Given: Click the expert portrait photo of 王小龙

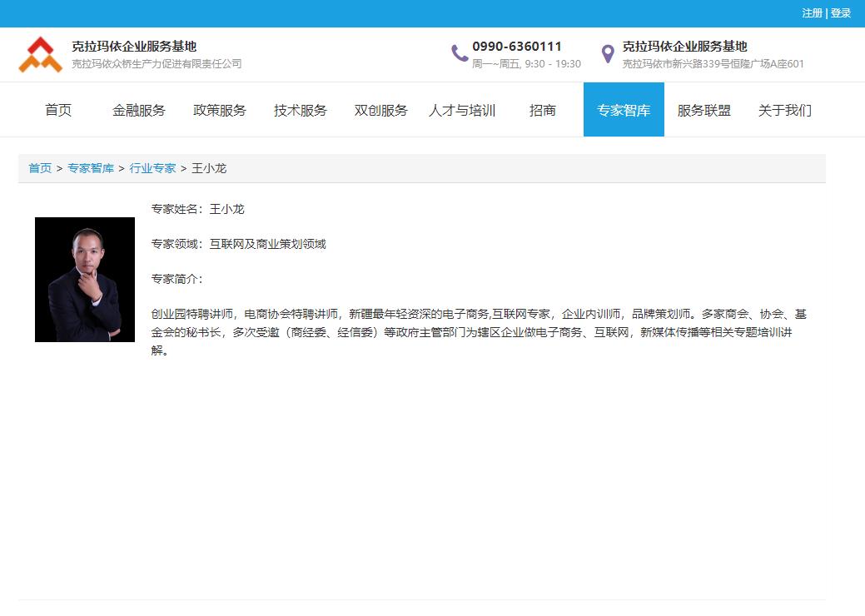Looking at the screenshot, I should pyautogui.click(x=85, y=280).
